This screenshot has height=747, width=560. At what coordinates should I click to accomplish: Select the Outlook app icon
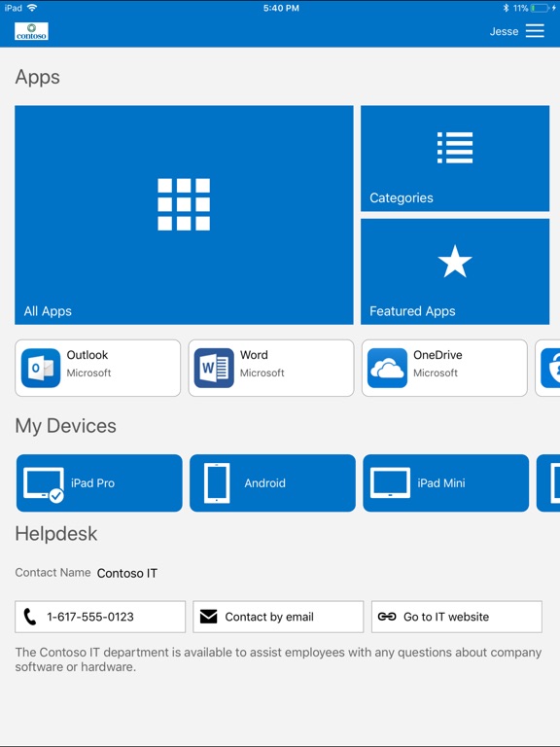pos(41,368)
